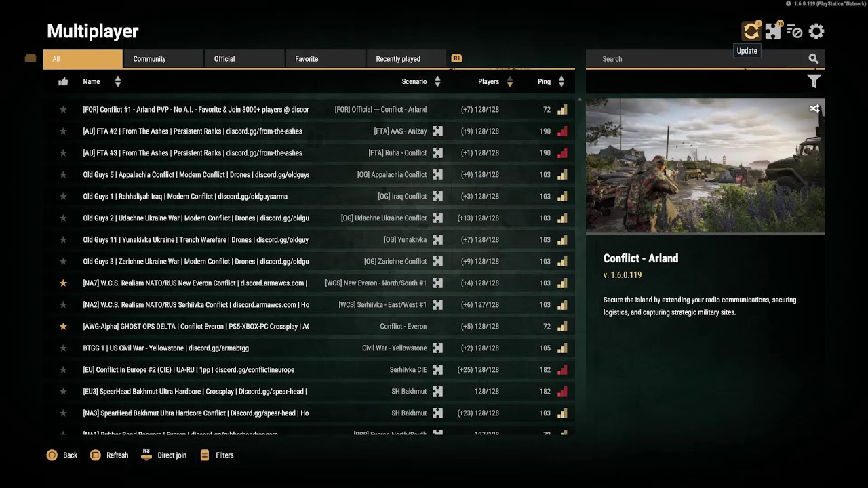Favorite EU3 SpearHead Bakhmut star
Image resolution: width=868 pixels, height=488 pixels.
[63, 392]
